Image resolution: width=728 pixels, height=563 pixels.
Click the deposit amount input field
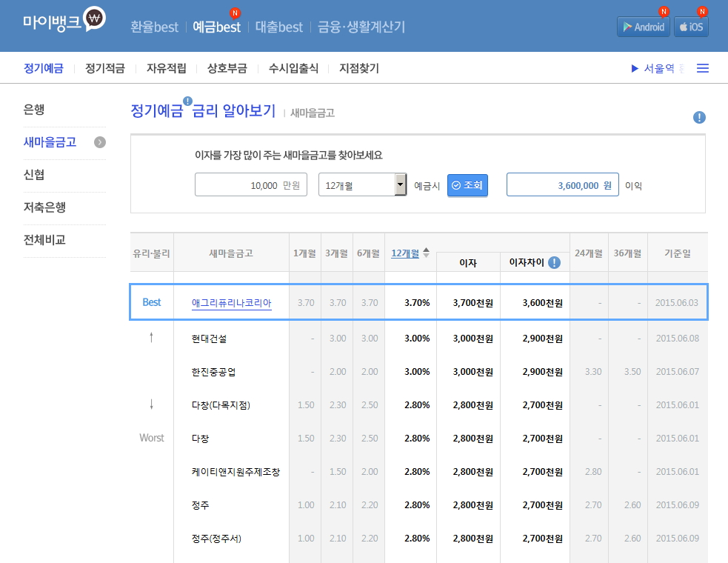(x=250, y=185)
